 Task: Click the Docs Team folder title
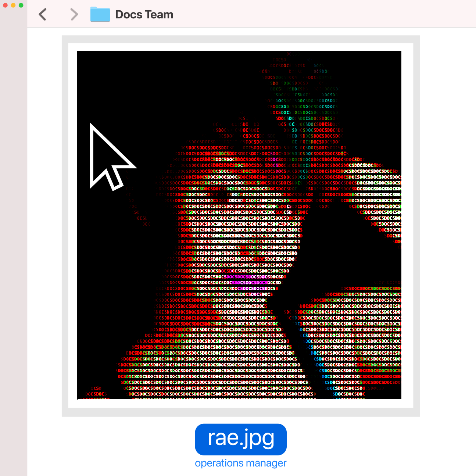click(144, 15)
